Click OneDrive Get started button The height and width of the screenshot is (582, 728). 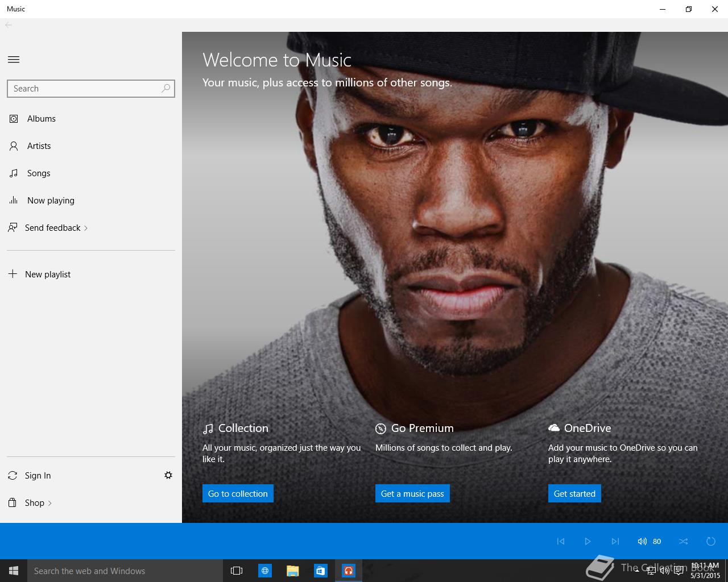574,493
